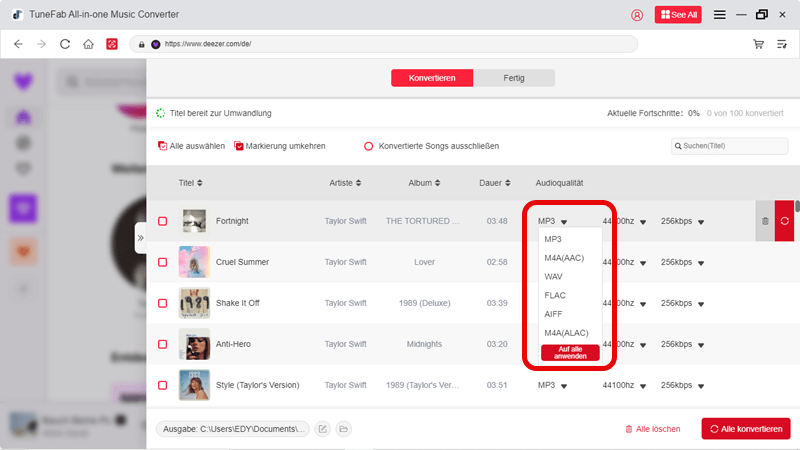Reload the Deezer page

click(65, 44)
